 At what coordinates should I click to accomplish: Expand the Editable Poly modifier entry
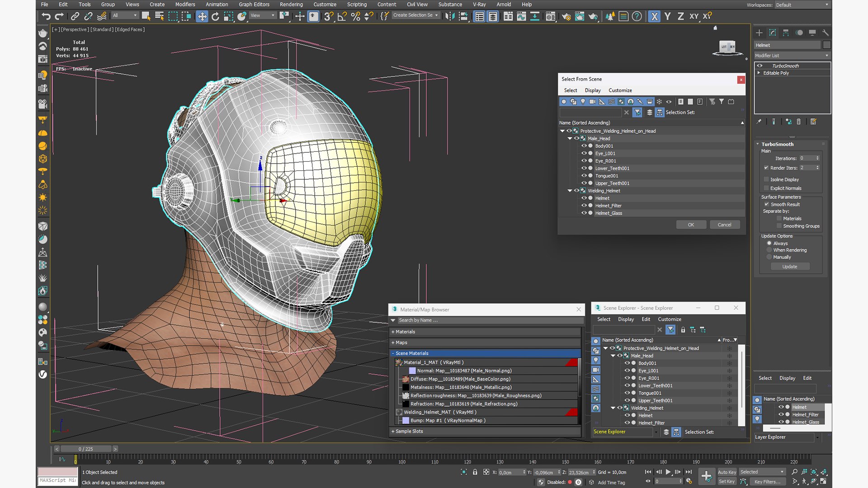point(759,73)
